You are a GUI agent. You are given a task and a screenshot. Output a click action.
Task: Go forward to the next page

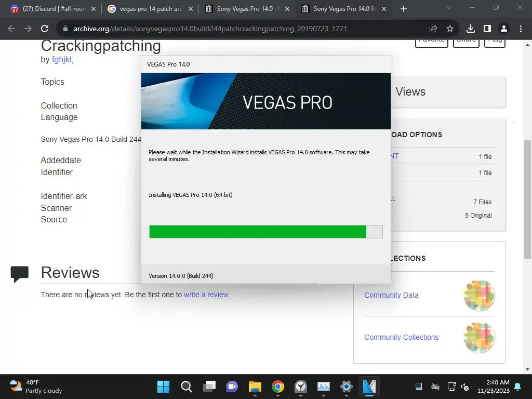(x=28, y=29)
